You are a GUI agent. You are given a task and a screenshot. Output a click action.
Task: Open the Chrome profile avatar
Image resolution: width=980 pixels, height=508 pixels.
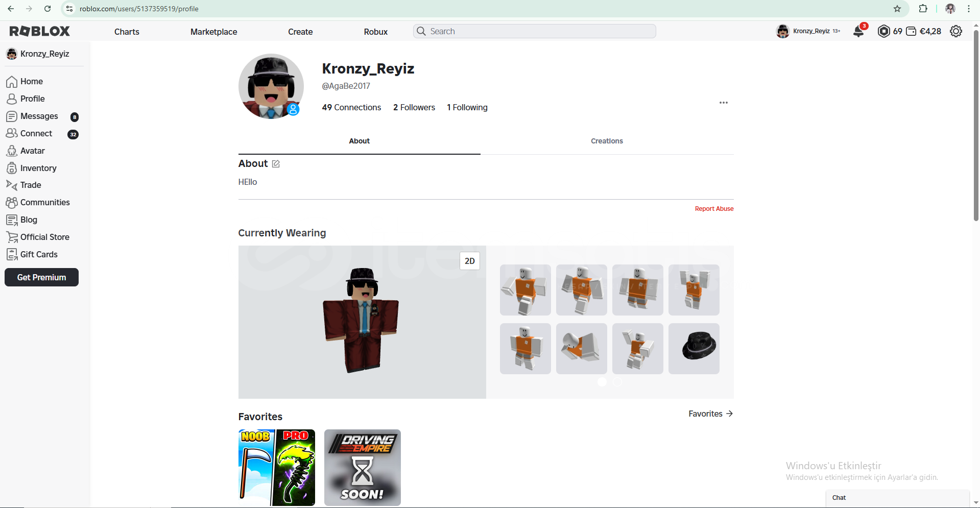(x=950, y=9)
